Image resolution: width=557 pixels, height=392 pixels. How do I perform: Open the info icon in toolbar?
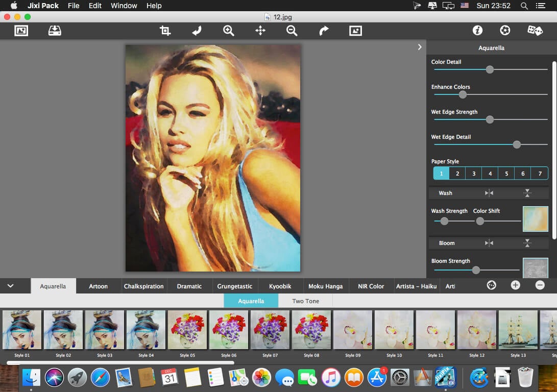click(477, 31)
